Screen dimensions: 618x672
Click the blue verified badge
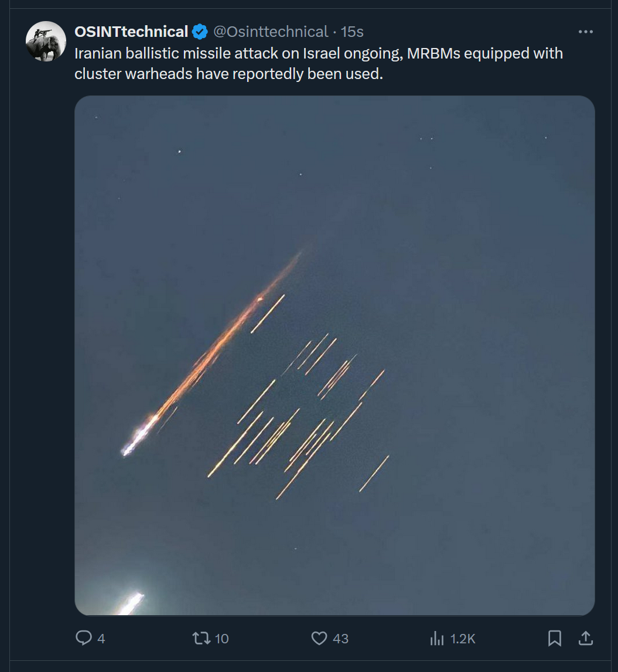click(200, 32)
